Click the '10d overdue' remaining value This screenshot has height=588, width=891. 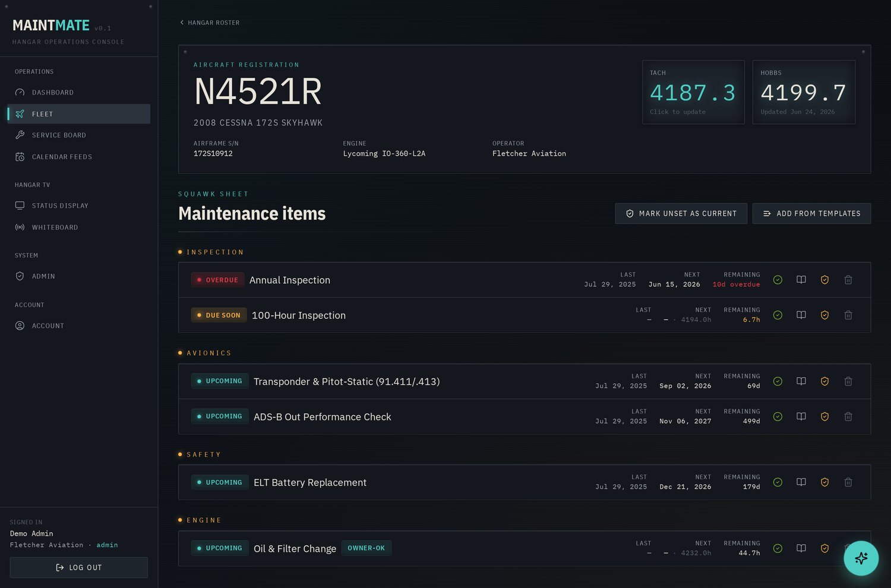point(736,284)
